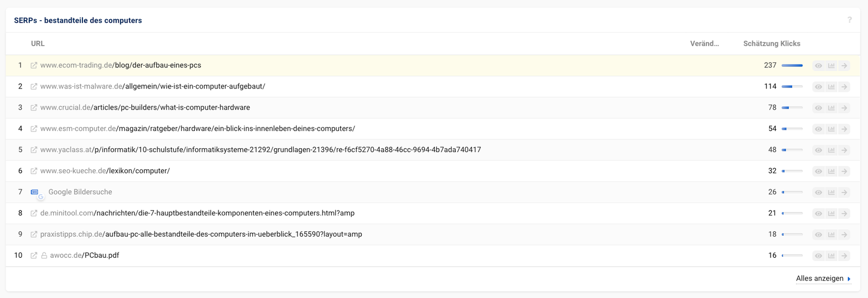Open chart icon for was-ist-malware.de row
The height and width of the screenshot is (298, 868).
(831, 87)
